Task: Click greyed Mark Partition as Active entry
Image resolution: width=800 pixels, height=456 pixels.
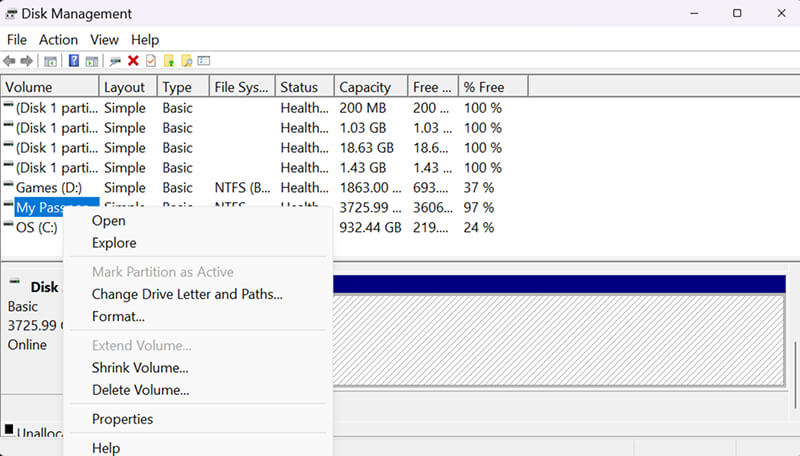Action: [x=198, y=272]
